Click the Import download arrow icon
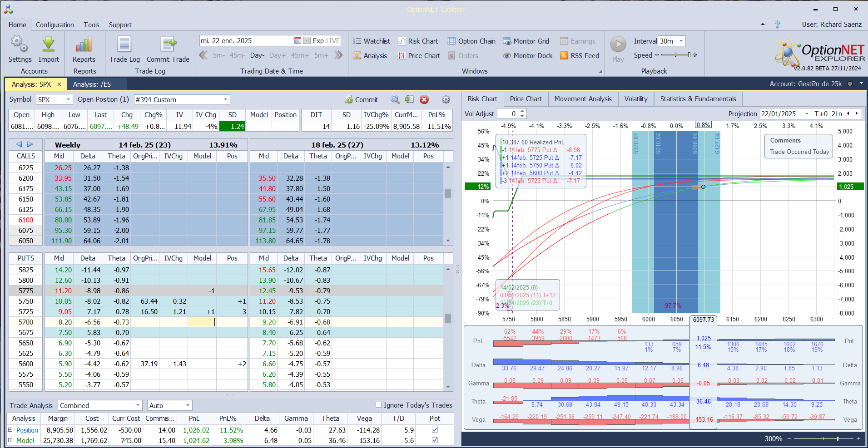 pos(49,44)
